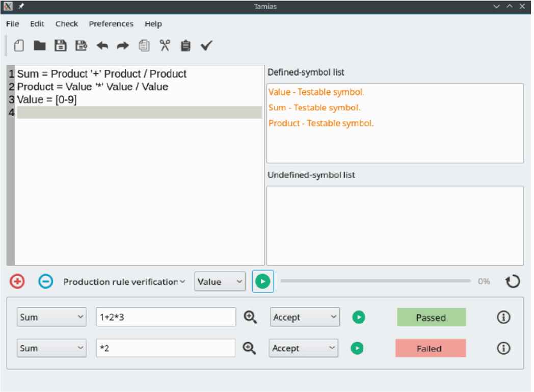Click the input field containing 1+2*3
Viewport: 534px width, 392px height.
tap(166, 317)
